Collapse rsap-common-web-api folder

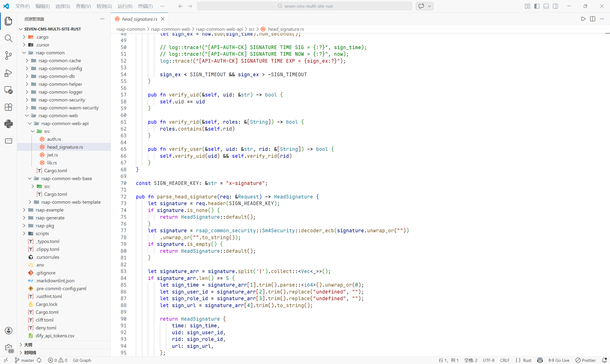point(30,123)
